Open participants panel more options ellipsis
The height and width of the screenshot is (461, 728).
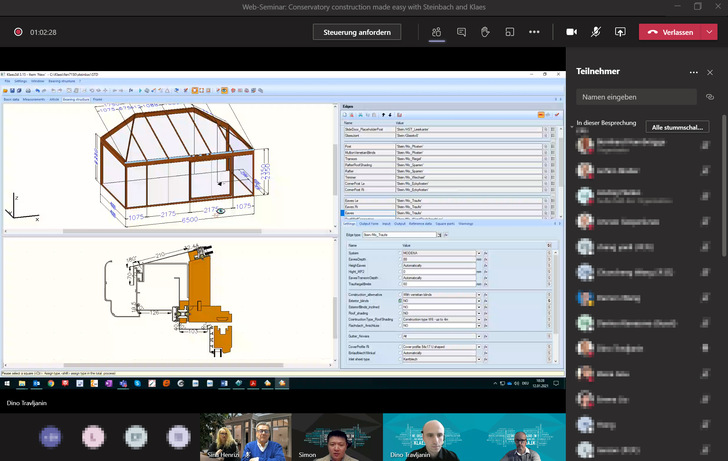point(694,72)
